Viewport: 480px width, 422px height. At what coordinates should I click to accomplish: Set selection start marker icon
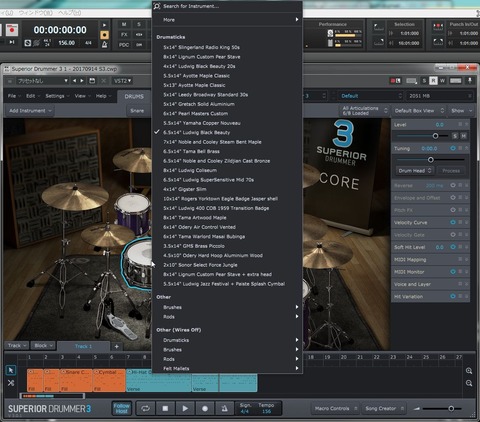pyautogui.click(x=379, y=27)
